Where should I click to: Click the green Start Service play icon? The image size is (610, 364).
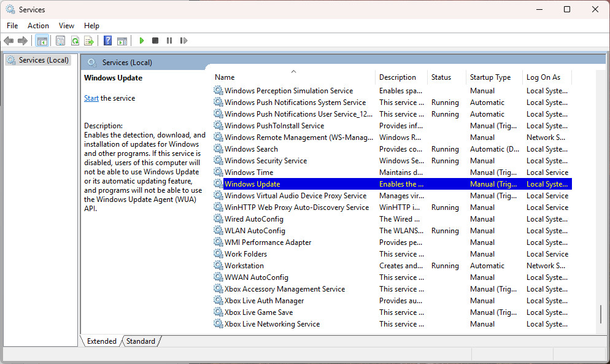click(142, 41)
